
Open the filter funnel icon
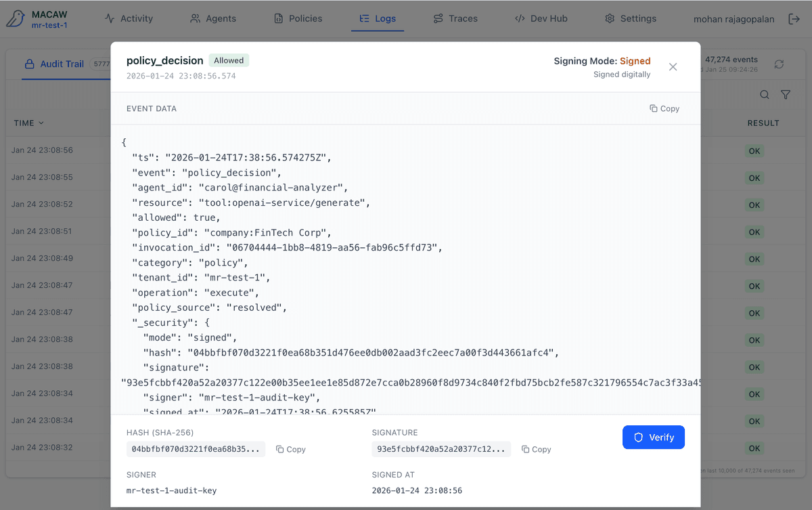(786, 95)
